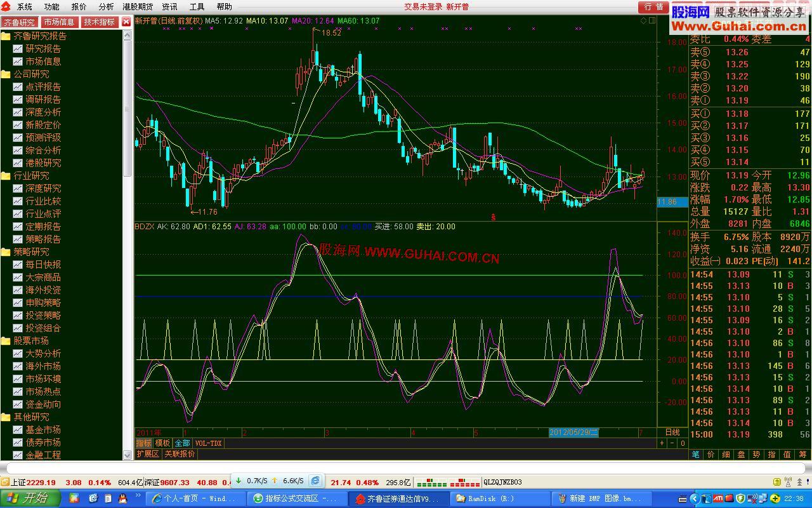Close the sidebar panel with red X

pos(126,22)
